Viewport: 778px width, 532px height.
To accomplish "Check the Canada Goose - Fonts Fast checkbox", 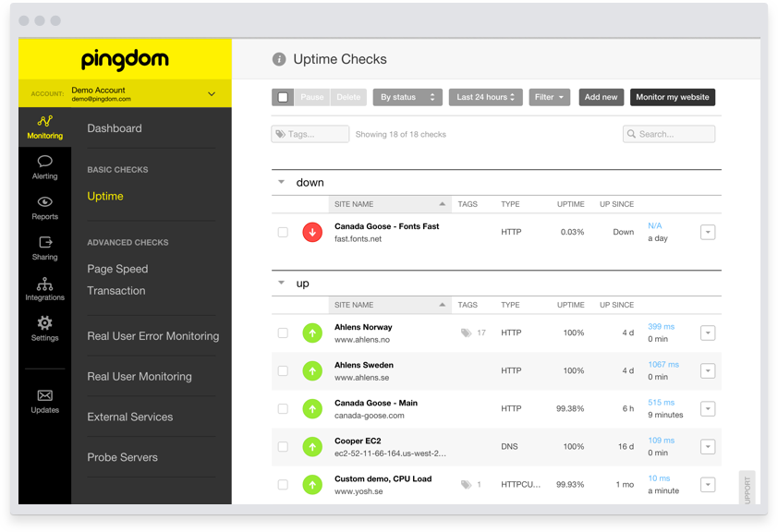I will pos(283,232).
